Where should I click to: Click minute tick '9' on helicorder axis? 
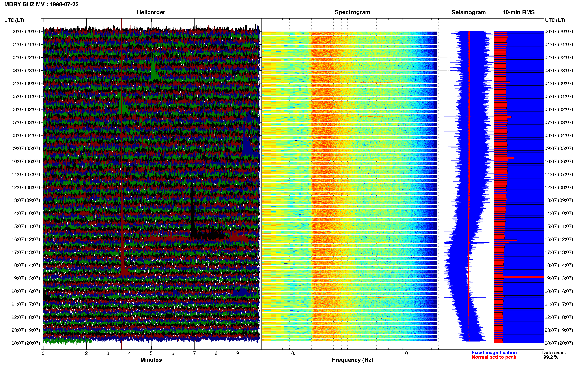tap(238, 353)
